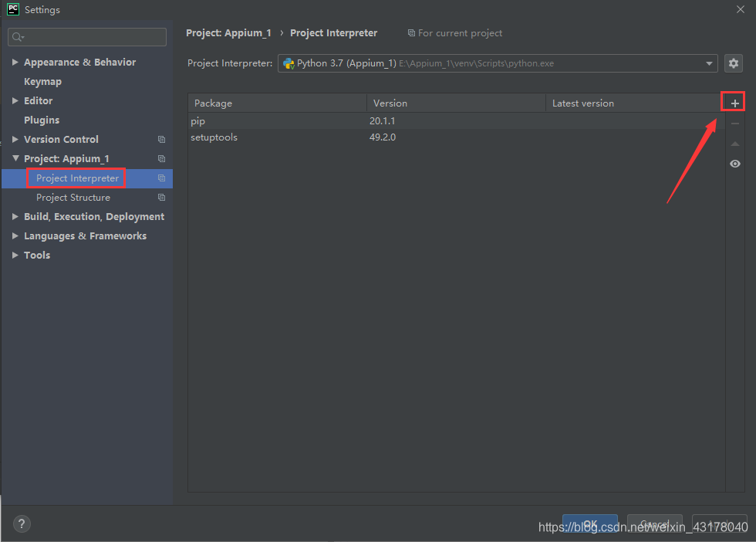Open interpreter settings via the gear icon

(733, 63)
